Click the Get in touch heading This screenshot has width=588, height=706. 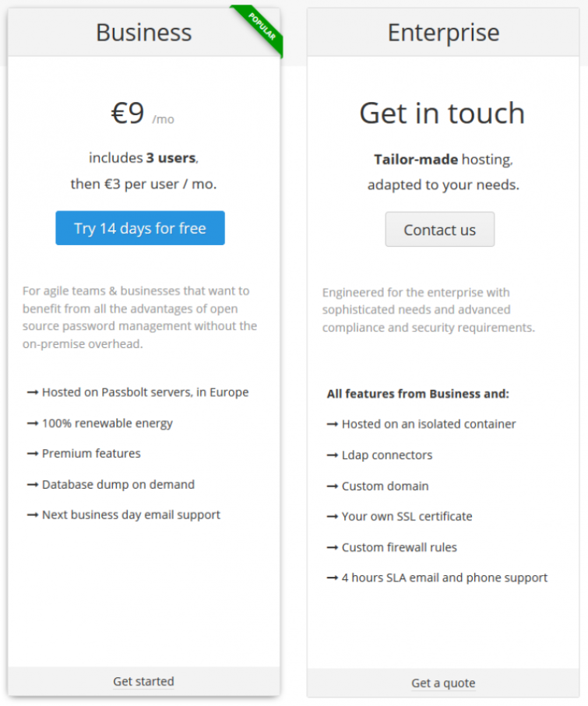(x=442, y=113)
